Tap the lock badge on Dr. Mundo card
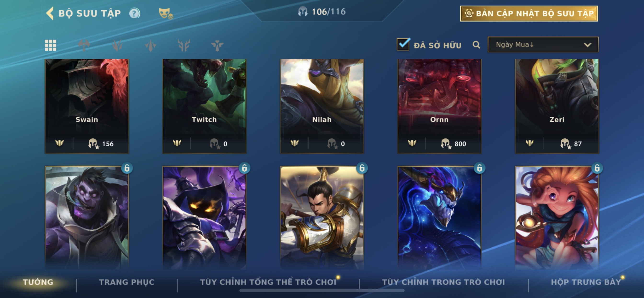The height and width of the screenshot is (298, 644). [x=127, y=168]
